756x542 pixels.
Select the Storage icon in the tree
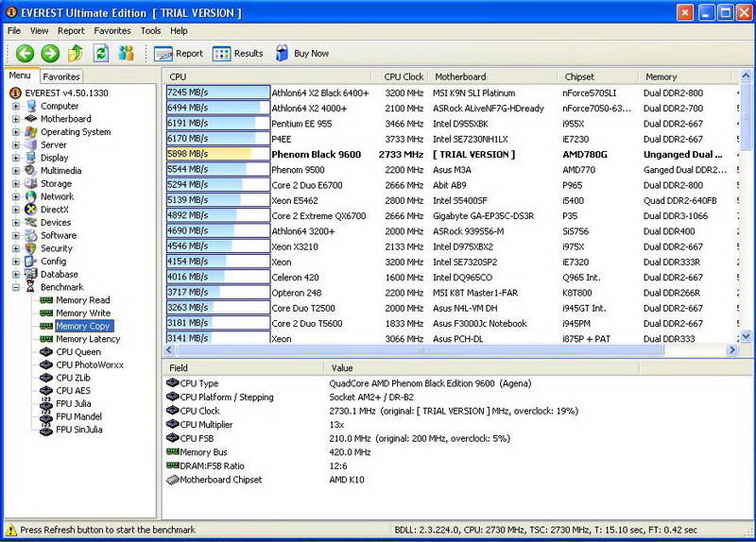click(x=31, y=183)
